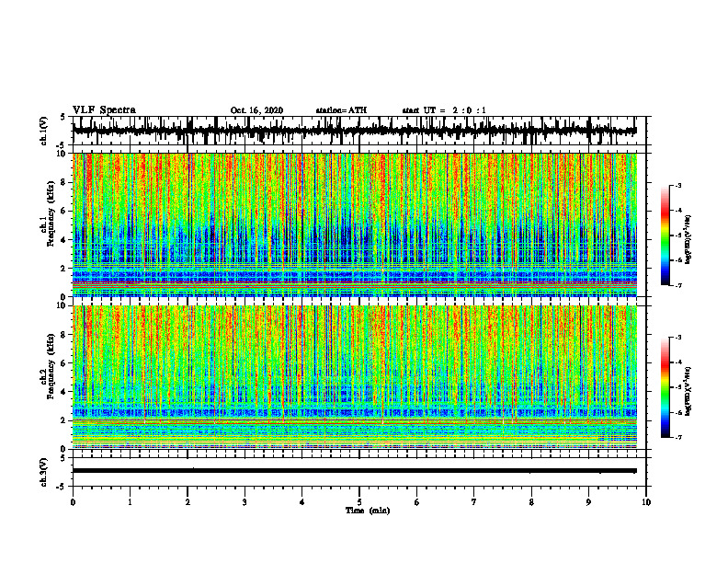Click the "Time (min)" x-axis label

(368, 511)
